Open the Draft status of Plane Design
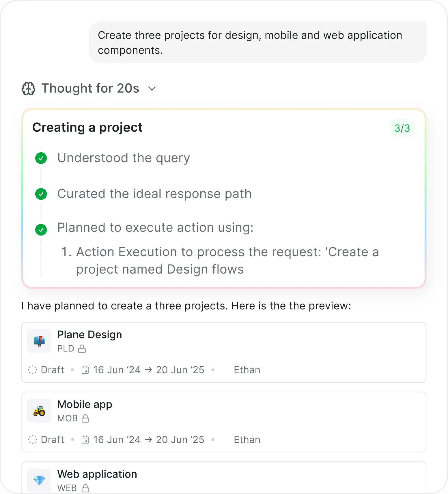The image size is (448, 494). (x=46, y=370)
